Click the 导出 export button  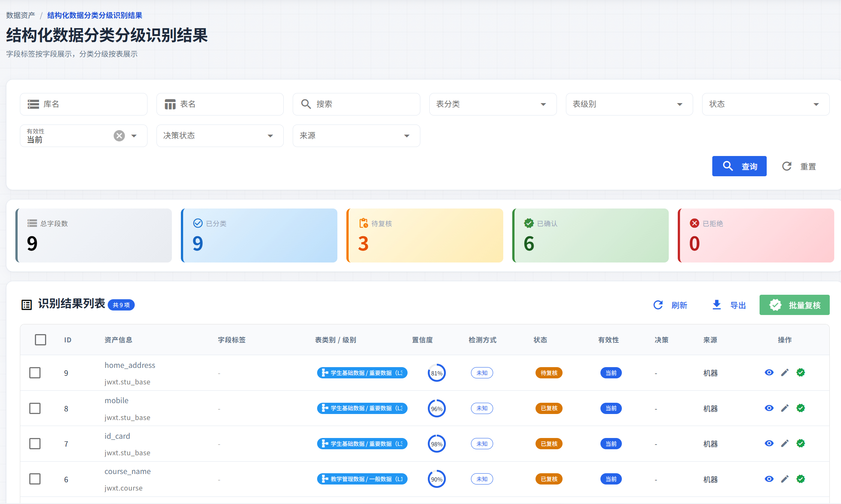(729, 305)
